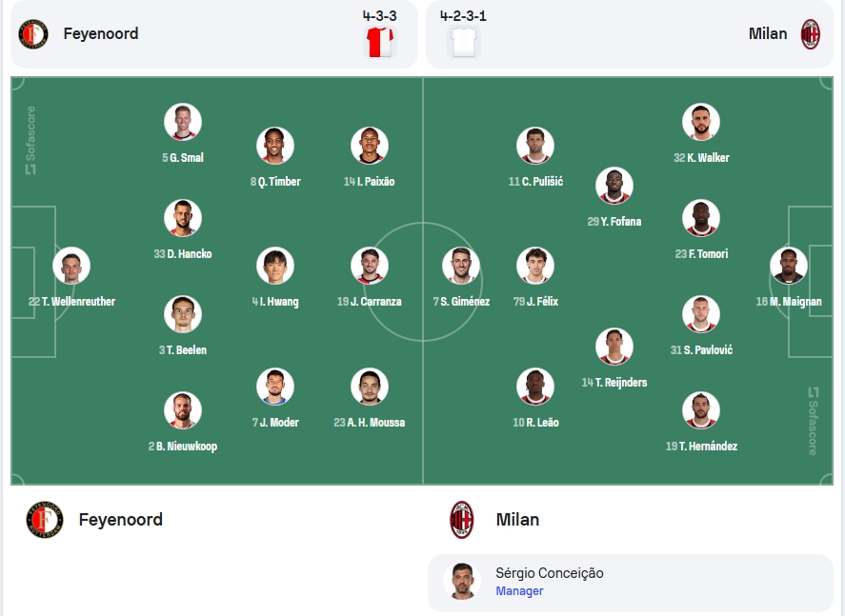
Task: Select I. Paixão player photo
Action: pos(369,146)
